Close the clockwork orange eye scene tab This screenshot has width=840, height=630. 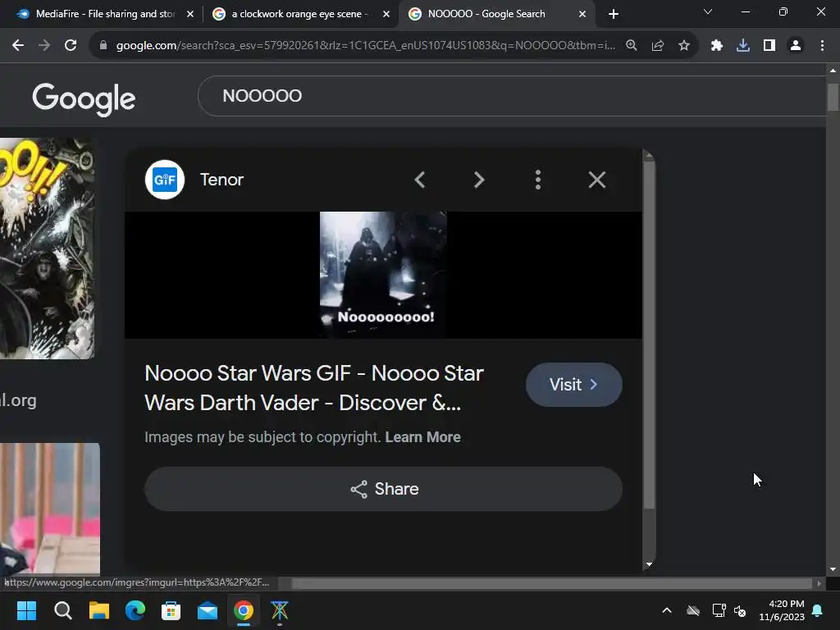coord(386,15)
